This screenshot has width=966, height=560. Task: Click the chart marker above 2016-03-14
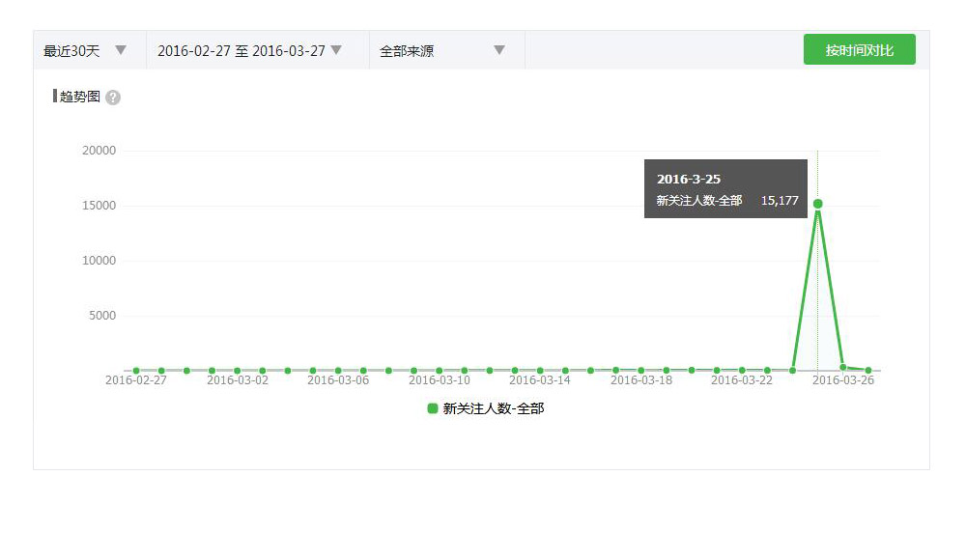tap(540, 371)
